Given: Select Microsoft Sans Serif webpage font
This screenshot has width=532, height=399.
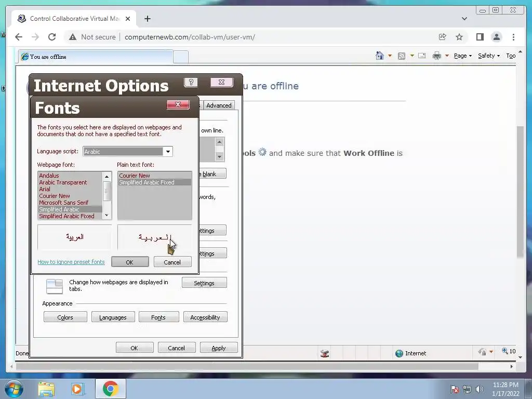Looking at the screenshot, I should pyautogui.click(x=70, y=203).
